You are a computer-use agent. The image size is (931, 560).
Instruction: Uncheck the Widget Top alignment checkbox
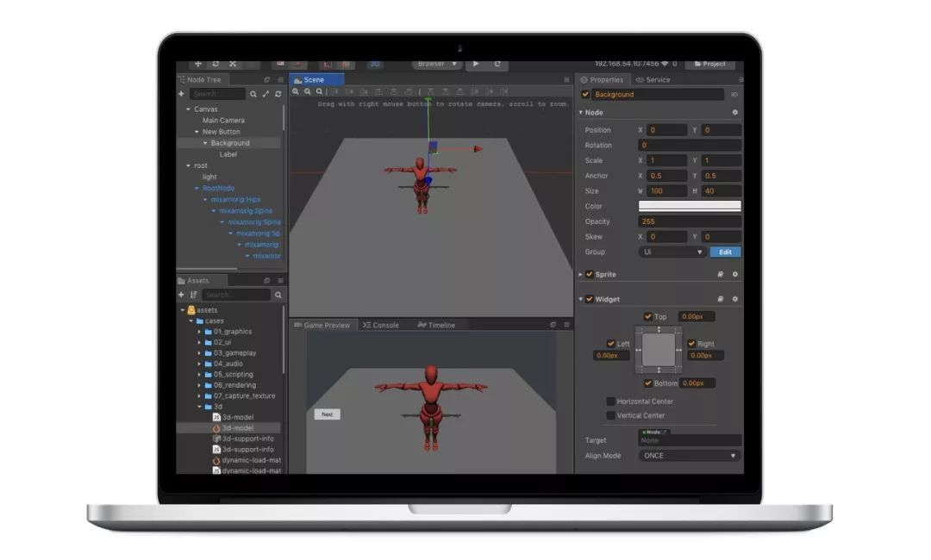point(648,317)
